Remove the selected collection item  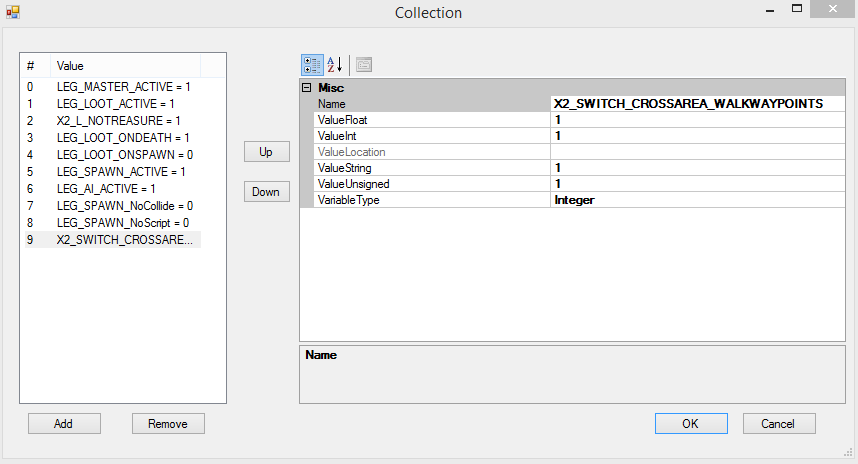[168, 424]
